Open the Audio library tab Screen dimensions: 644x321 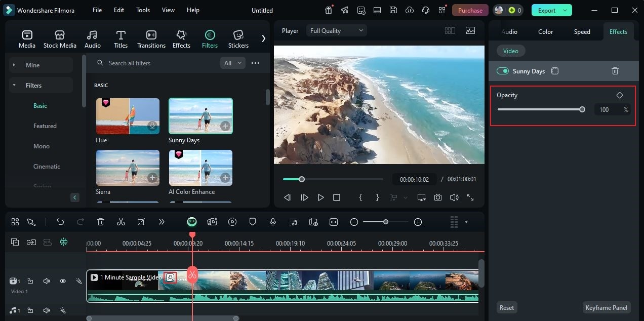pyautogui.click(x=92, y=38)
